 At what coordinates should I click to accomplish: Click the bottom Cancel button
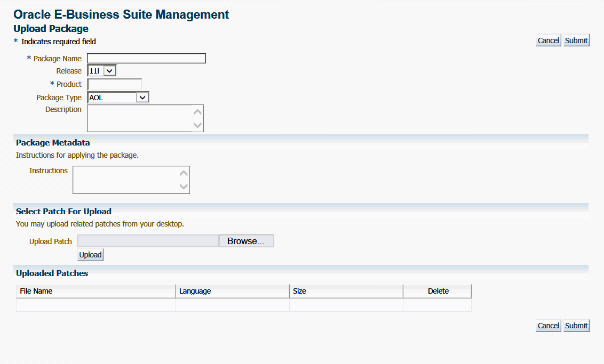(548, 326)
